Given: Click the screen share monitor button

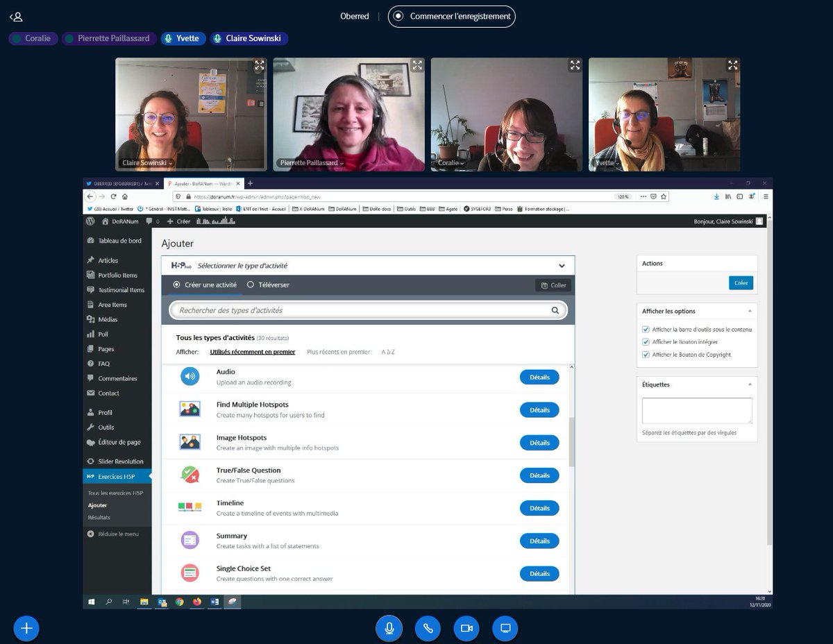Looking at the screenshot, I should point(505,628).
